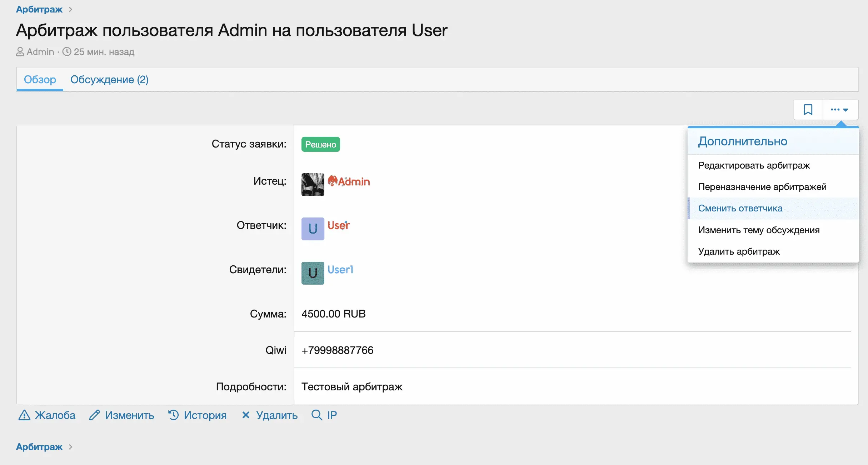The width and height of the screenshot is (868, 465).
Task: Click the bookmark icon button
Action: coord(808,110)
